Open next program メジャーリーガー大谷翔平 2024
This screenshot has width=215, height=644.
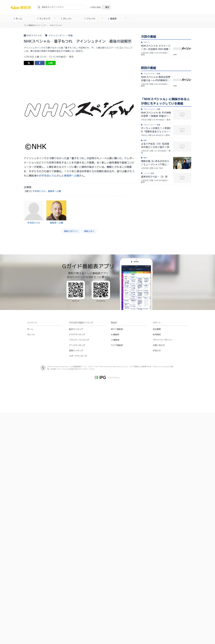(x=156, y=47)
